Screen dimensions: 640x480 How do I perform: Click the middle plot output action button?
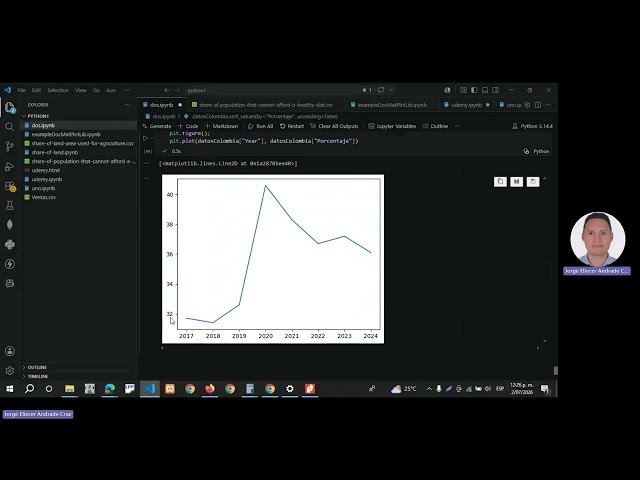(x=516, y=182)
